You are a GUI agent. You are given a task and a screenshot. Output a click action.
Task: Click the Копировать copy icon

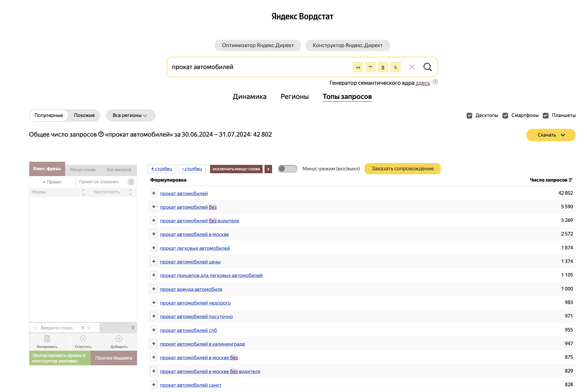47,339
